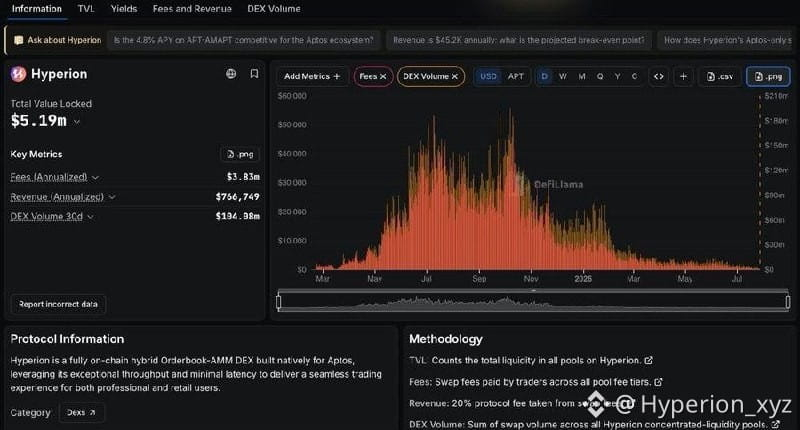Select weekly (W) chart interval
800x430 pixels.
point(563,77)
